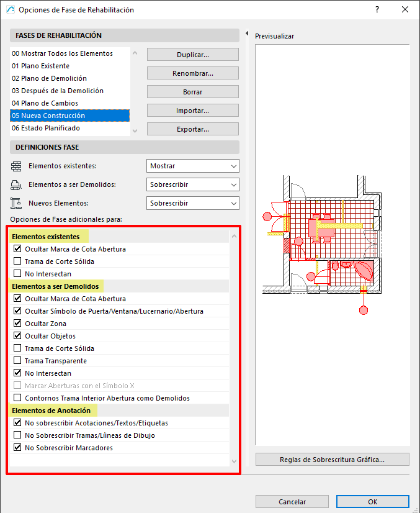Click the new elements column icon
420x513 pixels.
click(x=16, y=203)
